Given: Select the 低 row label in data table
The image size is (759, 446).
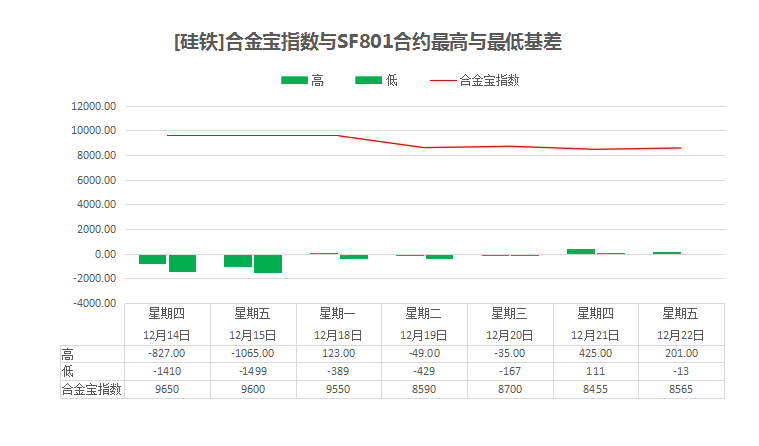Looking at the screenshot, I should 68,371.
